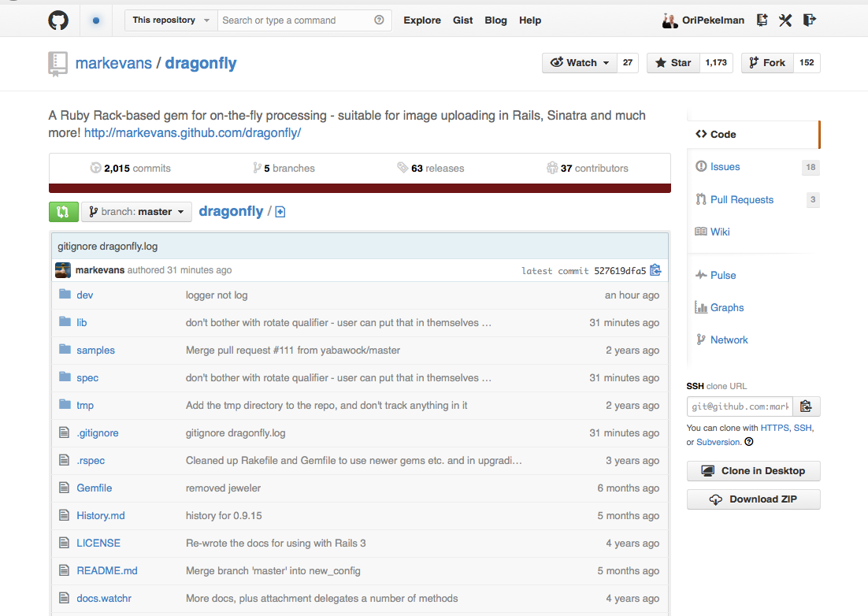868x616 pixels.
Task: Star the dragonfly repository
Action: click(x=673, y=63)
